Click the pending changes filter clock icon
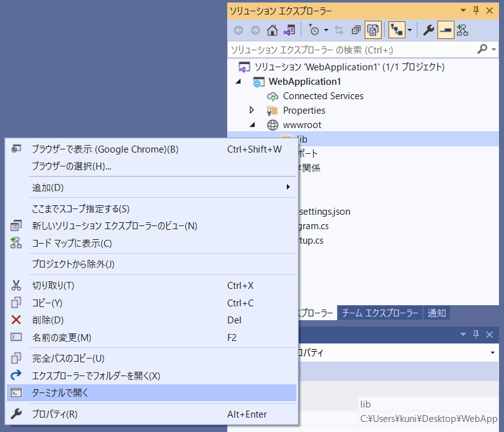 tap(314, 30)
